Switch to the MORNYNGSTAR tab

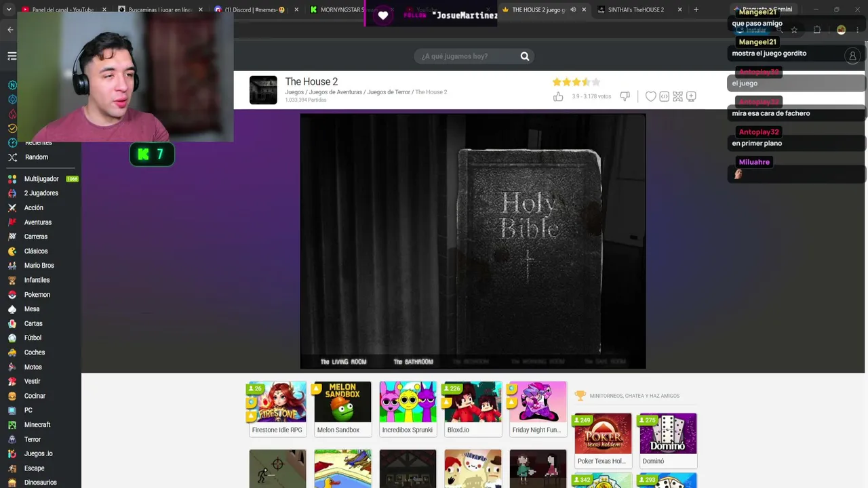(x=336, y=9)
